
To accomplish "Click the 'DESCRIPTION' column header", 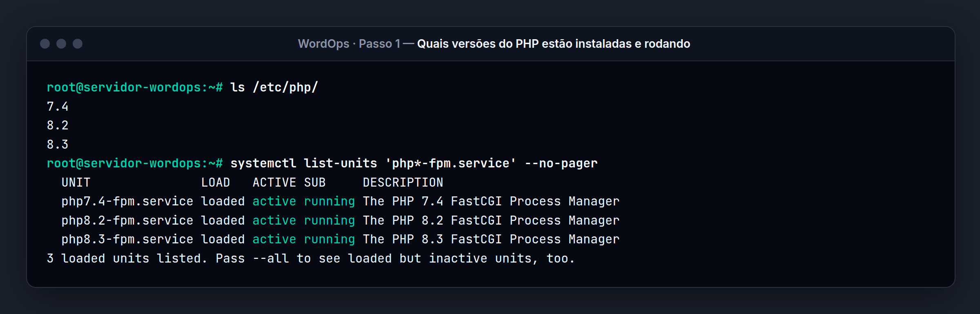I will click(x=403, y=183).
